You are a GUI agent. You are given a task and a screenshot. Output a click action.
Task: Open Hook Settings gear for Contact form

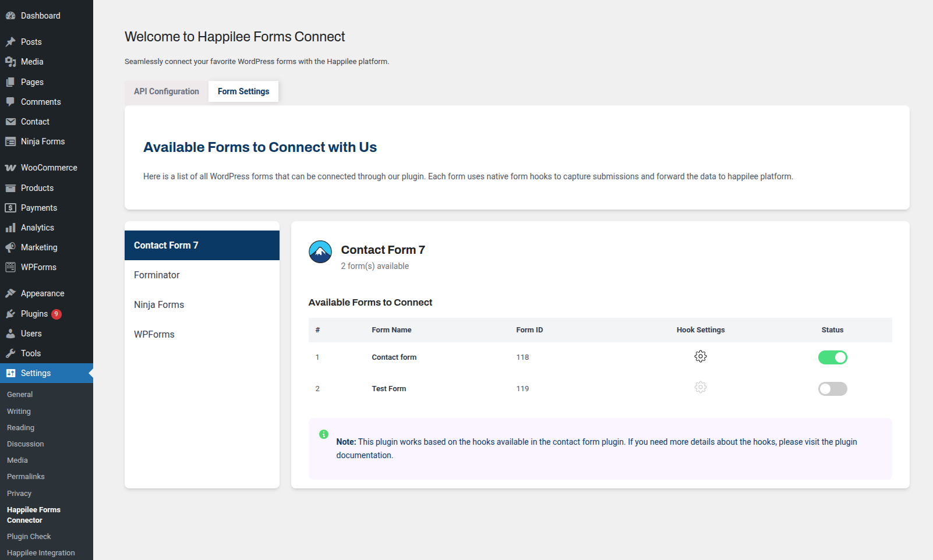pyautogui.click(x=701, y=356)
